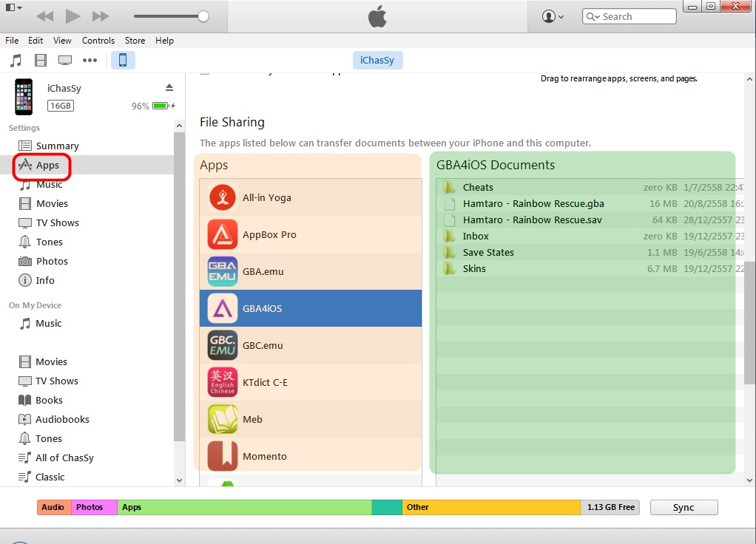Select the Cheats folder

[x=590, y=188]
